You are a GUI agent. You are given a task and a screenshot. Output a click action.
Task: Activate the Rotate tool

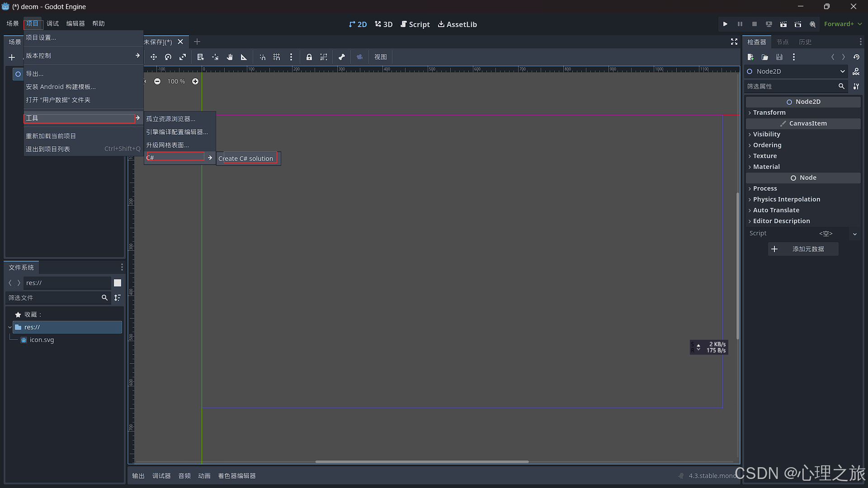pos(168,57)
